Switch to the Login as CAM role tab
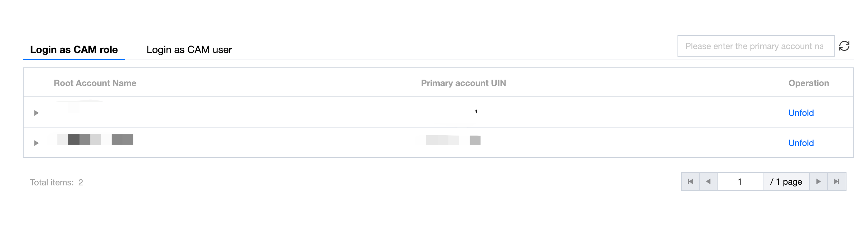The width and height of the screenshot is (868, 251). [74, 49]
